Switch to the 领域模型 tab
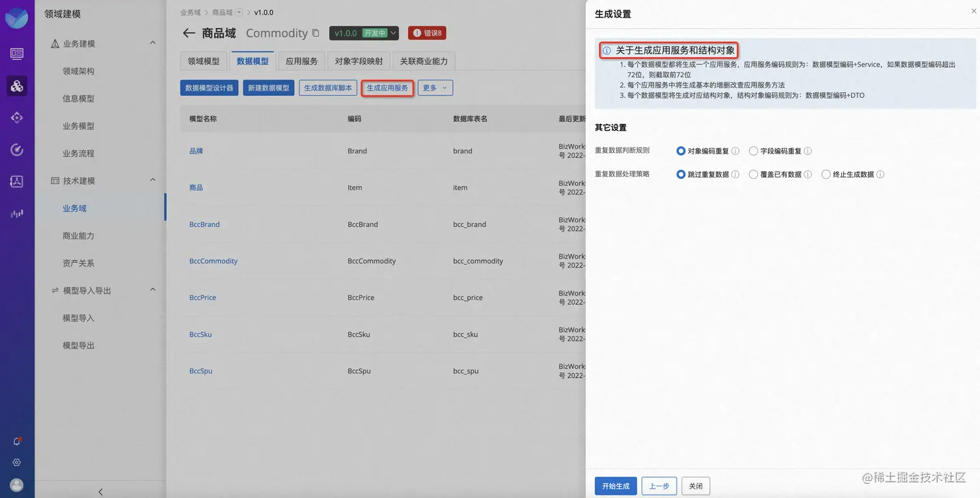Image resolution: width=980 pixels, height=498 pixels. pyautogui.click(x=204, y=62)
